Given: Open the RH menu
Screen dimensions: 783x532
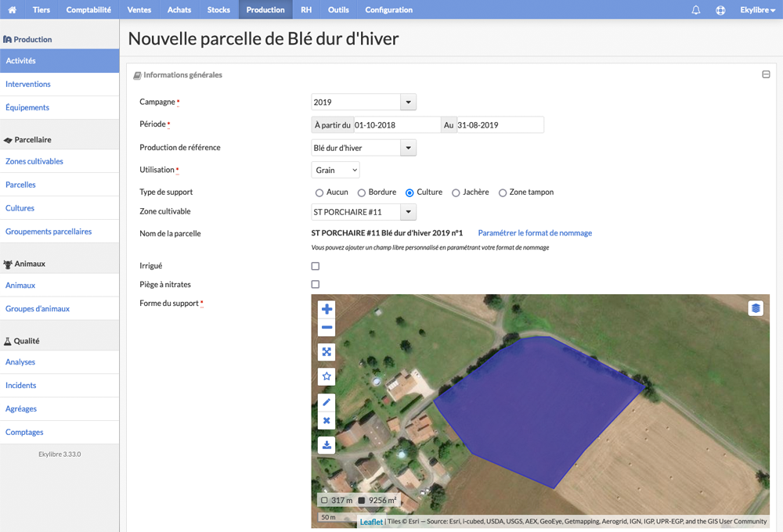Looking at the screenshot, I should pyautogui.click(x=306, y=9).
